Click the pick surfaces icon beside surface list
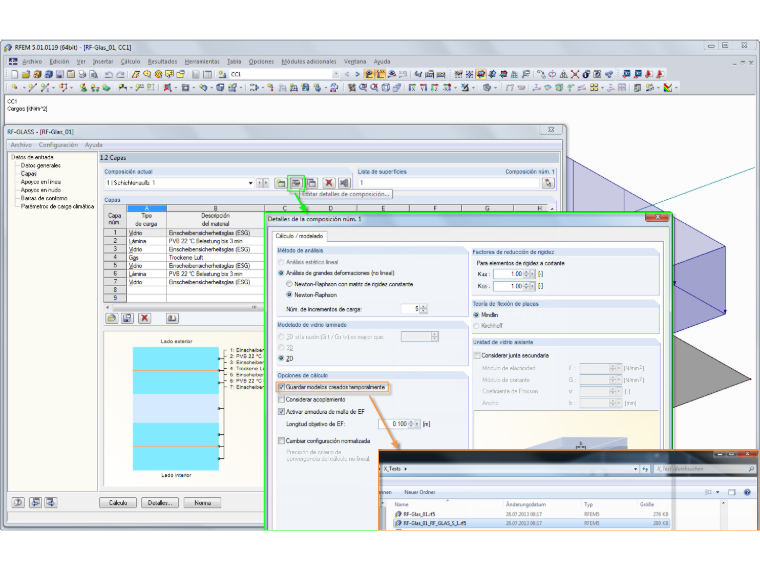The image size is (760, 570). 548,183
